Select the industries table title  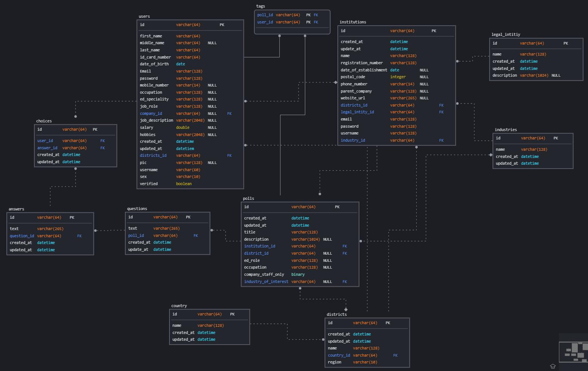click(506, 130)
